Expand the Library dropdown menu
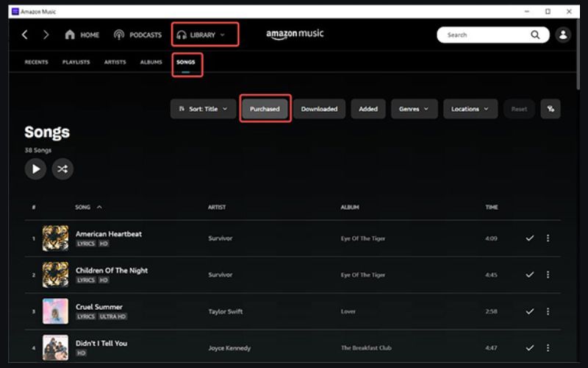 pyautogui.click(x=206, y=35)
